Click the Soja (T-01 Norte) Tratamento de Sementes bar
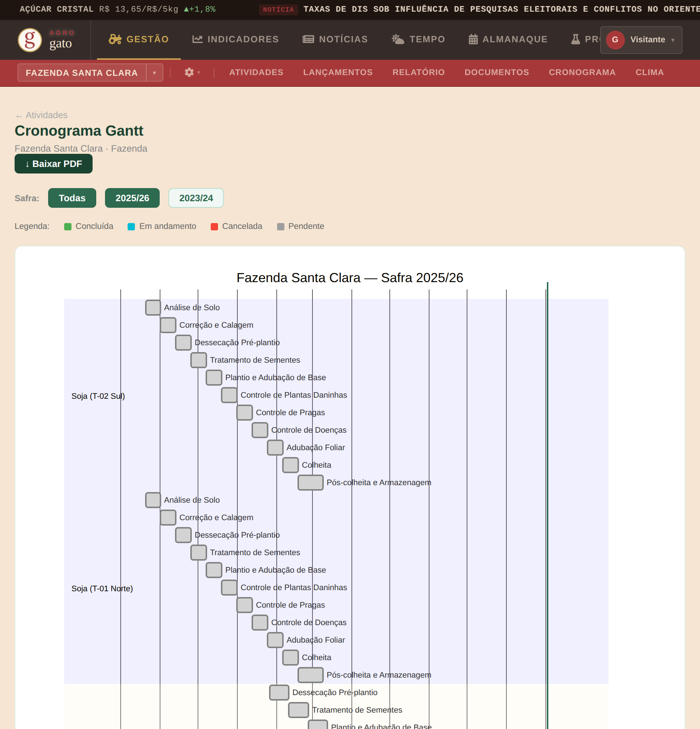Image resolution: width=700 pixels, height=729 pixels. click(199, 552)
